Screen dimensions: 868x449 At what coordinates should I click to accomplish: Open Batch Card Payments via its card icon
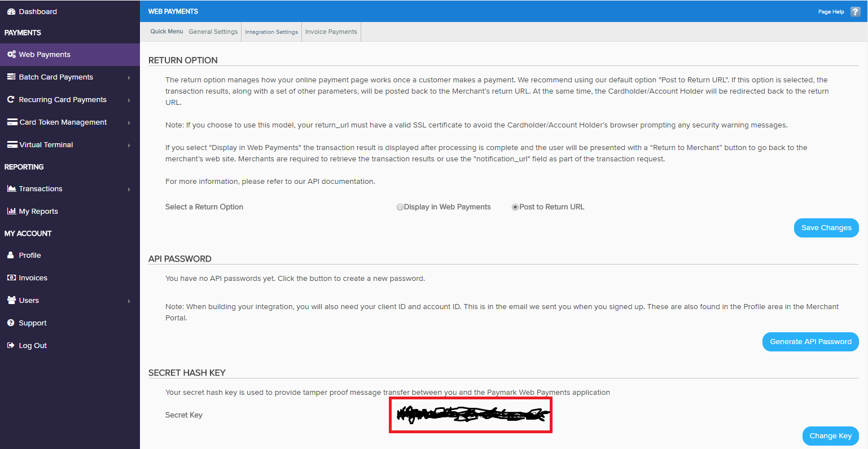point(12,77)
